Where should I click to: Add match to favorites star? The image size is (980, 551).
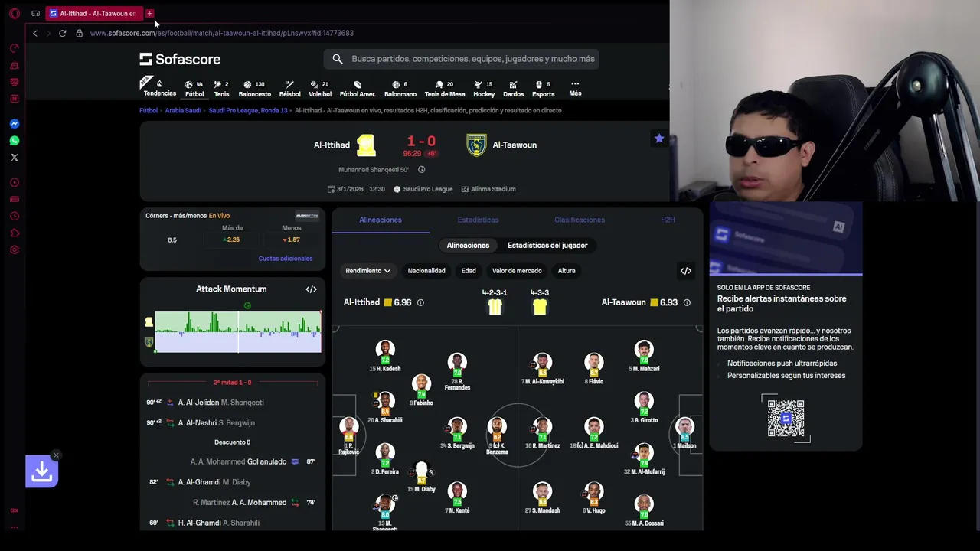click(659, 139)
